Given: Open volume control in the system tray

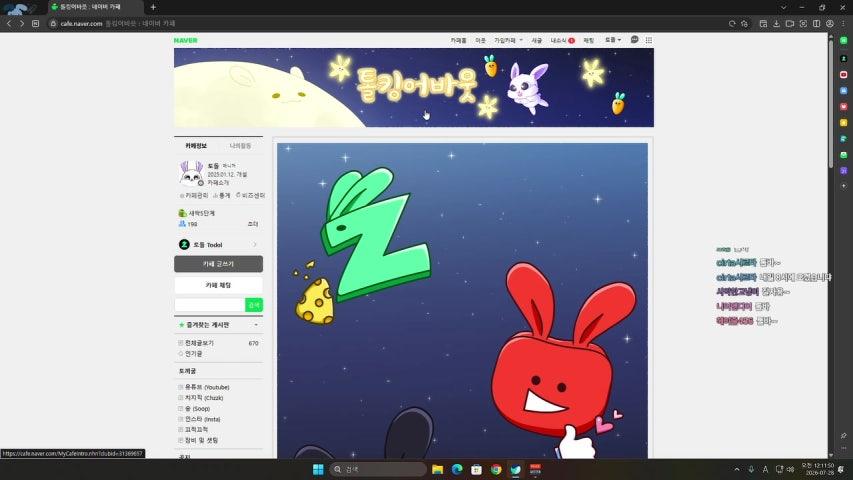Looking at the screenshot, I should (x=790, y=469).
